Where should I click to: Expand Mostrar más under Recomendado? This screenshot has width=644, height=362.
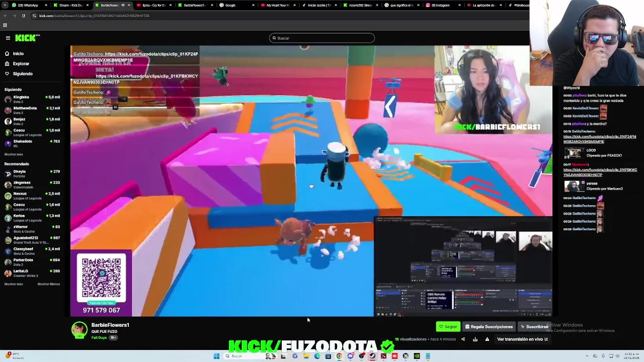coord(14,284)
